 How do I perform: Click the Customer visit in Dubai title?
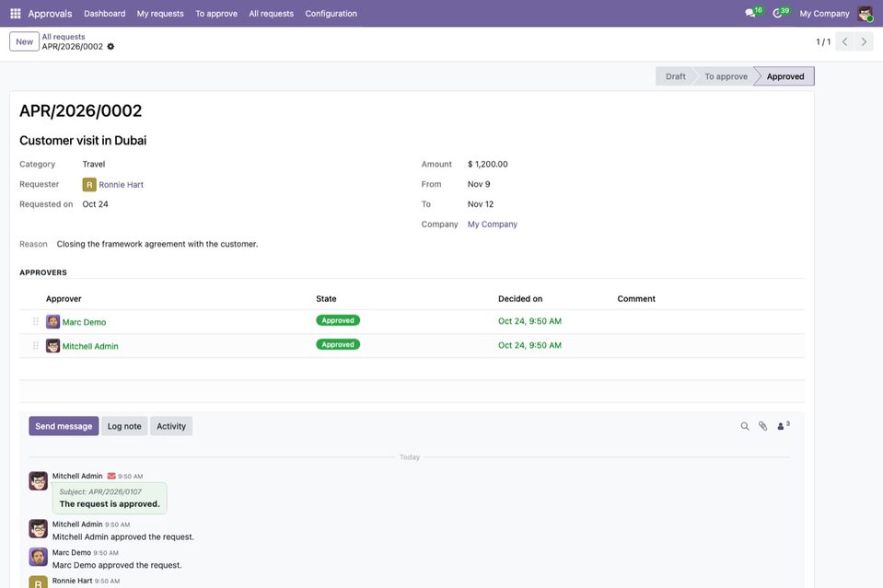[83, 141]
